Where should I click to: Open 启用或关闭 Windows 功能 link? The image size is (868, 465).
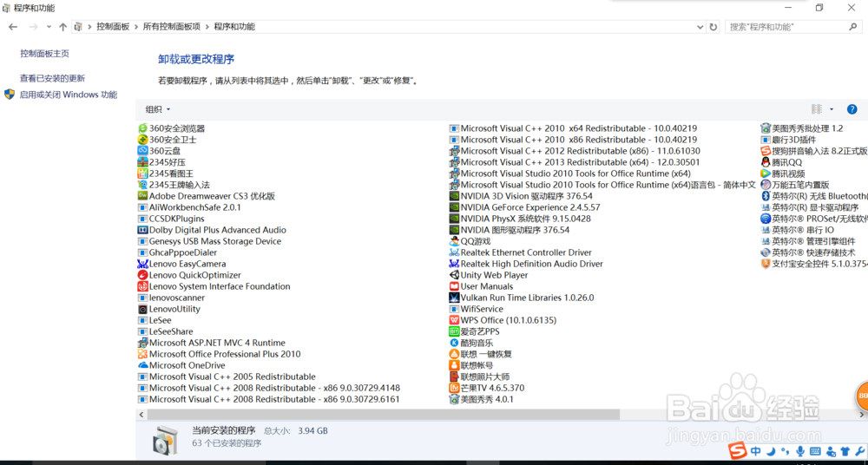click(x=69, y=95)
